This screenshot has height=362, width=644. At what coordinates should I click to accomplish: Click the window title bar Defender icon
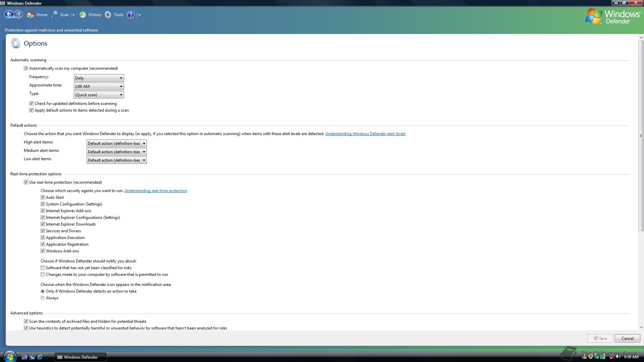[3, 3]
